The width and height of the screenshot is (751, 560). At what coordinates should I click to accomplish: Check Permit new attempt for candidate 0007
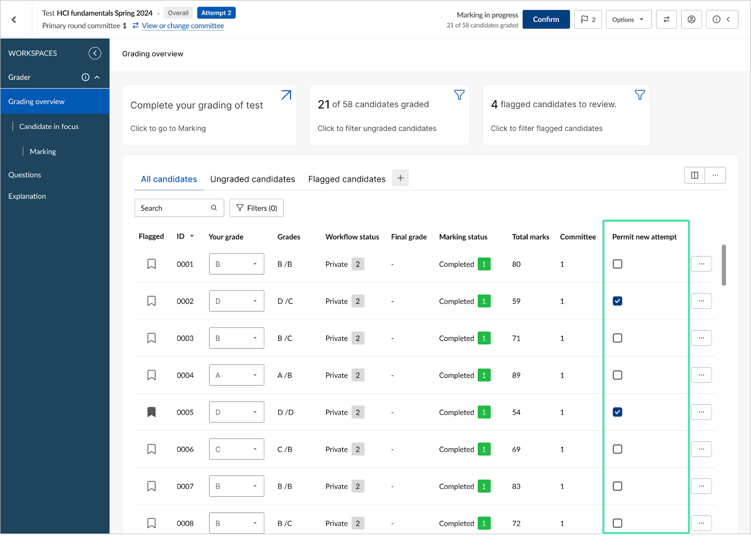tap(617, 486)
